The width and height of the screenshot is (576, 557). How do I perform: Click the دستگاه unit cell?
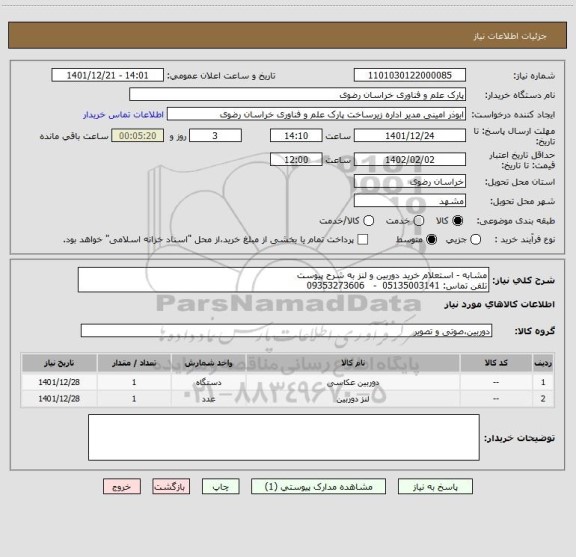pos(208,382)
